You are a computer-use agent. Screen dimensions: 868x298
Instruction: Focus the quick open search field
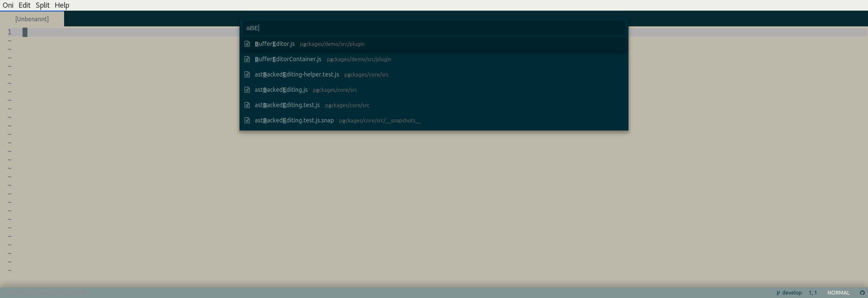[434, 28]
